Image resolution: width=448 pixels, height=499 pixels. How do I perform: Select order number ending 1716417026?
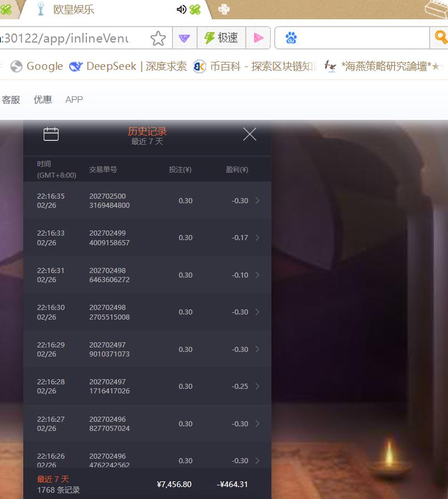[x=109, y=387]
